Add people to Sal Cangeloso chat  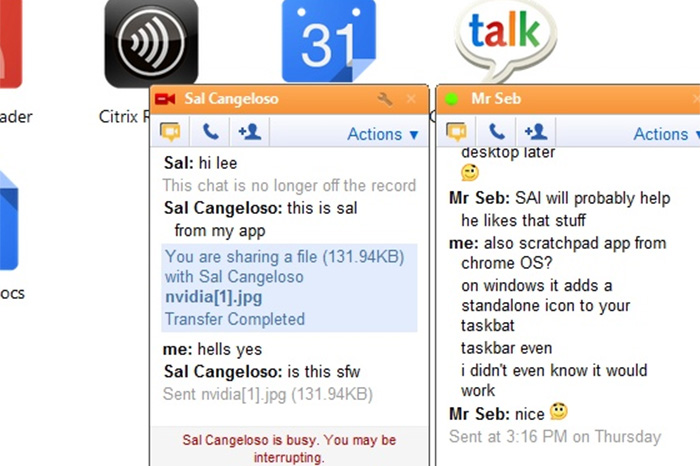250,132
